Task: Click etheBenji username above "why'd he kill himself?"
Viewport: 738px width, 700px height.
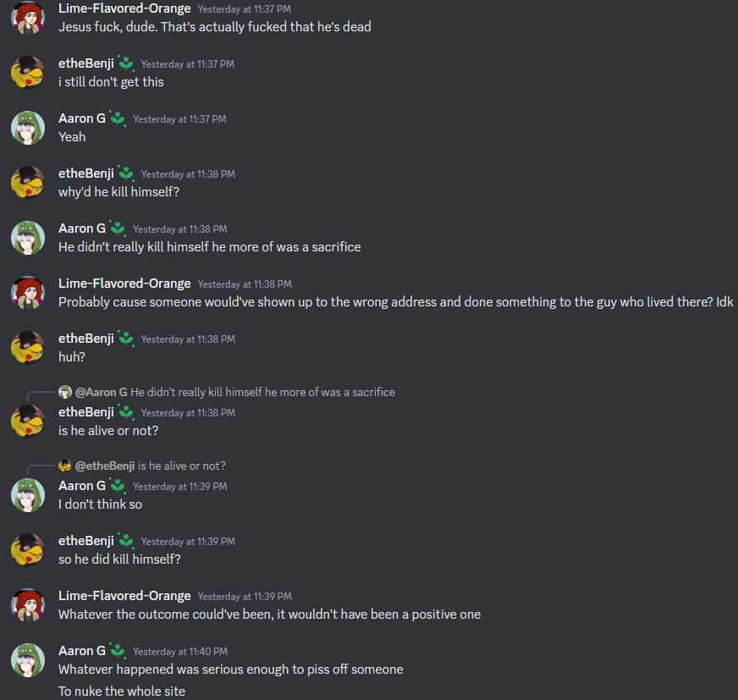Action: tap(86, 174)
